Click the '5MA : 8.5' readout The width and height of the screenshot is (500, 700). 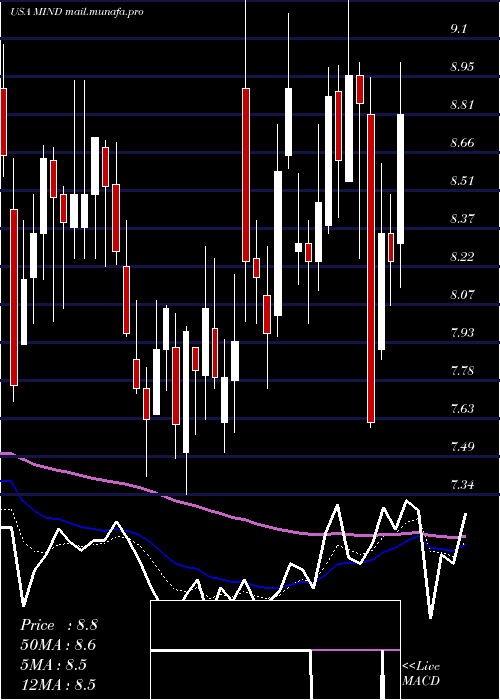(x=54, y=665)
